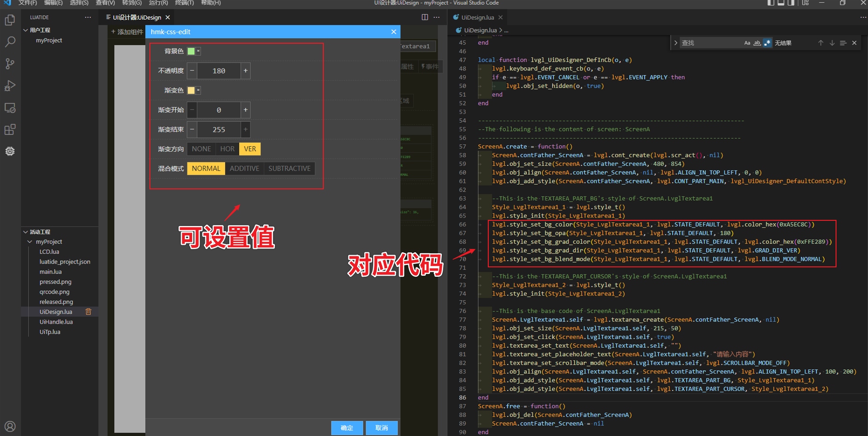Toggle match case in find widget
This screenshot has width=868, height=436.
pos(747,43)
